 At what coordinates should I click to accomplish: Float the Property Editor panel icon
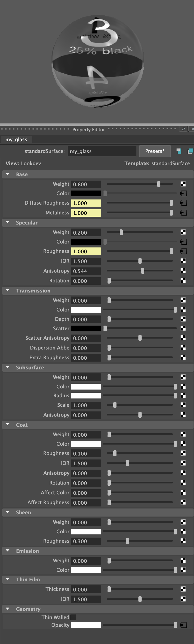coord(183,129)
